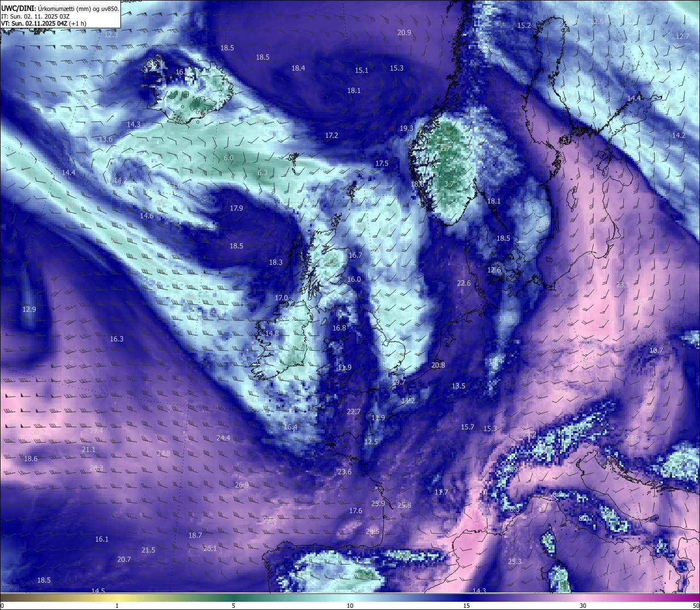
Task: Click the 12.5 value over France
Action: 371,442
